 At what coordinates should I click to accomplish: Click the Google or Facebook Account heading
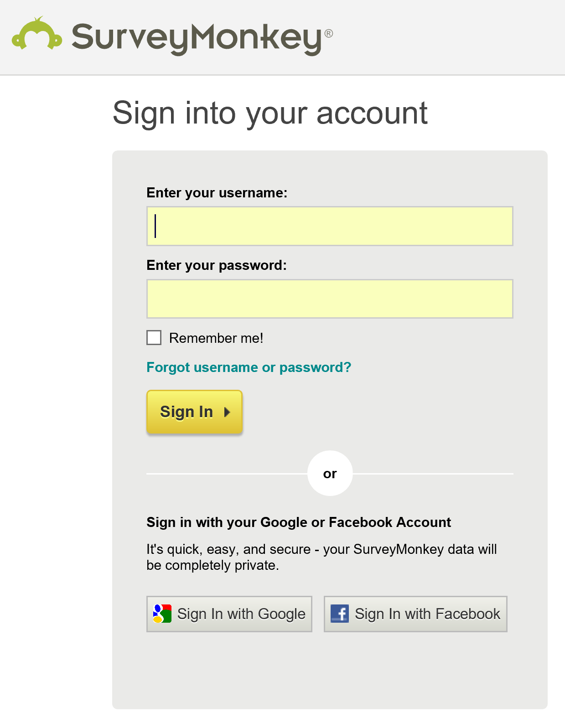coord(299,522)
